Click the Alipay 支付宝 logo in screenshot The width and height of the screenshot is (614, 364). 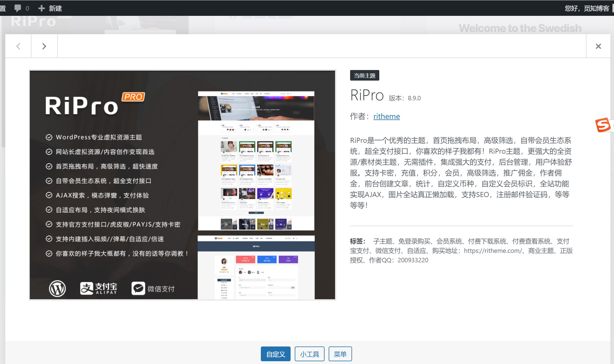coord(98,288)
